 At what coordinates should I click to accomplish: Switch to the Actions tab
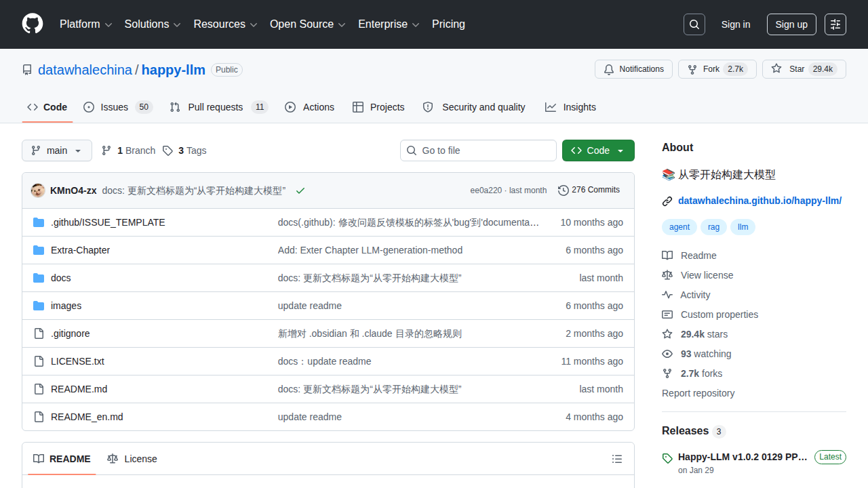tap(309, 107)
